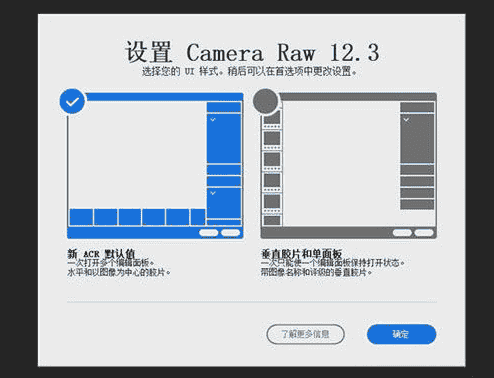This screenshot has height=378, width=494.
Task: Select the blue checked radio circle
Action: (72, 101)
